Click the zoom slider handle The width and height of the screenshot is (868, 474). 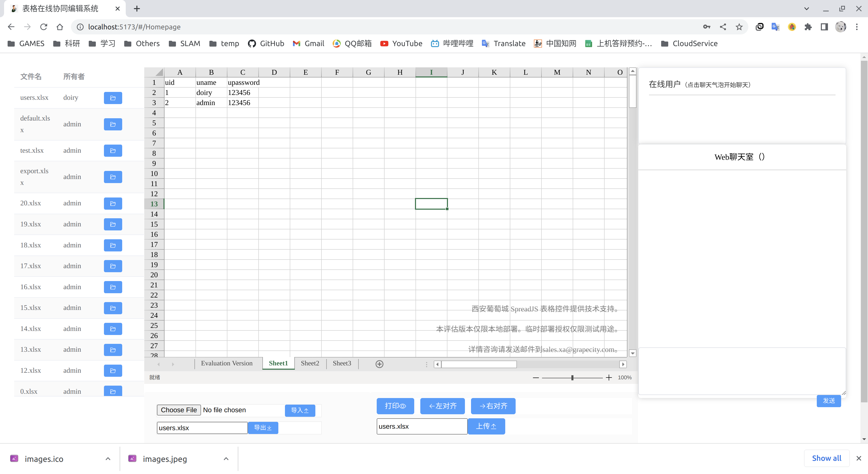click(572, 378)
